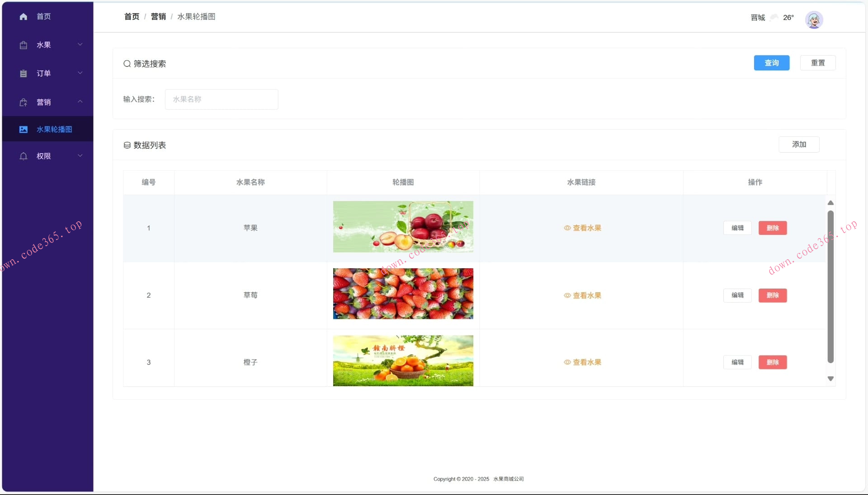Select the fruit basket icon for 水果 menu
This screenshot has height=495, width=868.
(x=24, y=45)
